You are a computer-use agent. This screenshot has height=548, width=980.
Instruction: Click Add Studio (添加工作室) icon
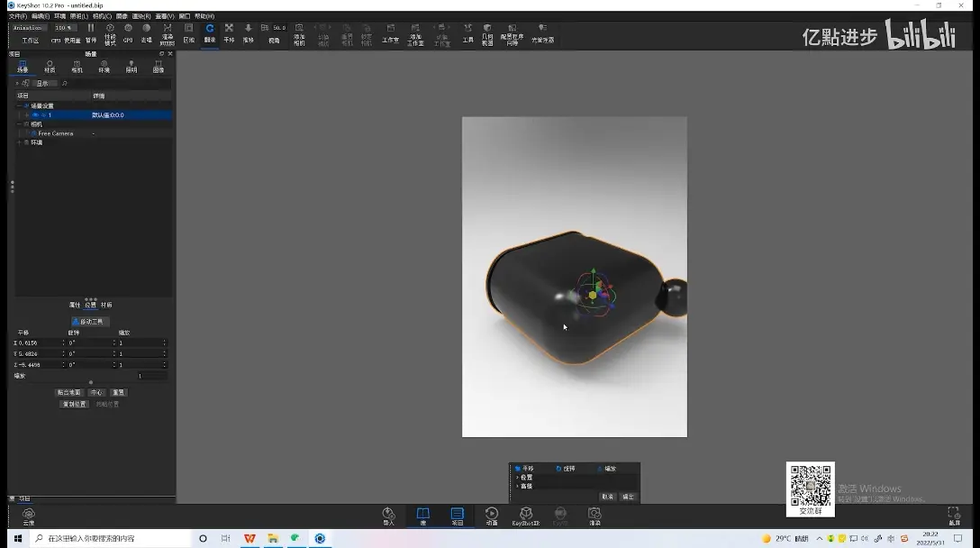pos(415,34)
